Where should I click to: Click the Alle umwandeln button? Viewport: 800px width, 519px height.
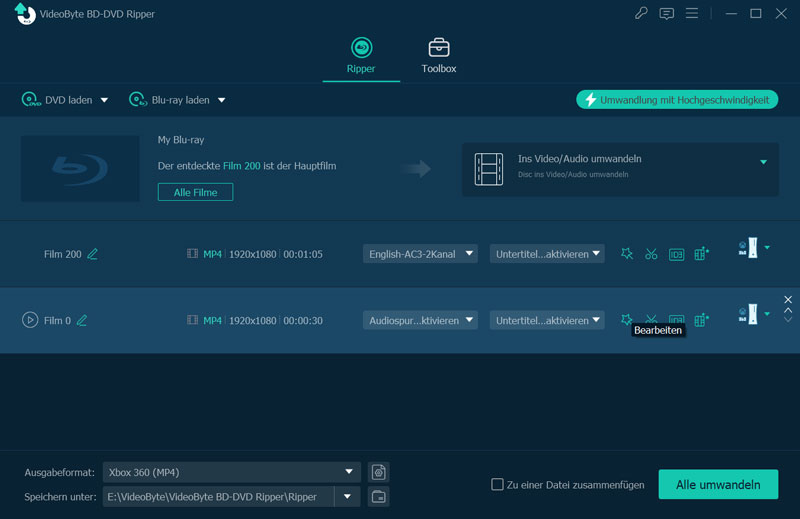point(718,484)
